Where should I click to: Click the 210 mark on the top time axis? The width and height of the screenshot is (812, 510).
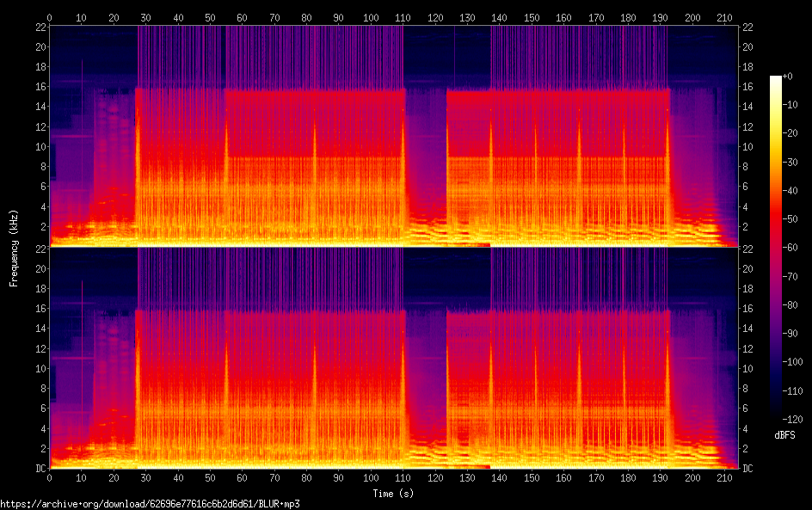(723, 17)
